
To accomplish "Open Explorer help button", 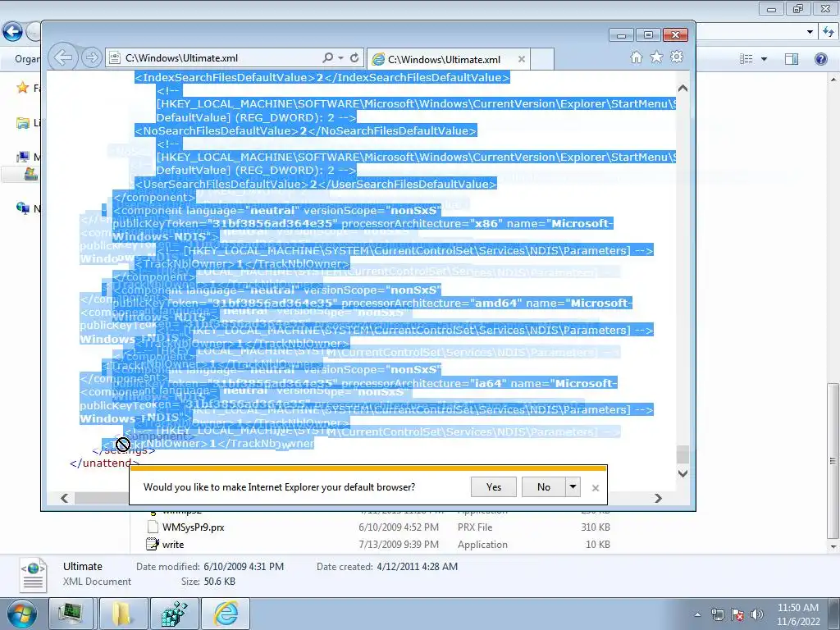I will coord(820,59).
